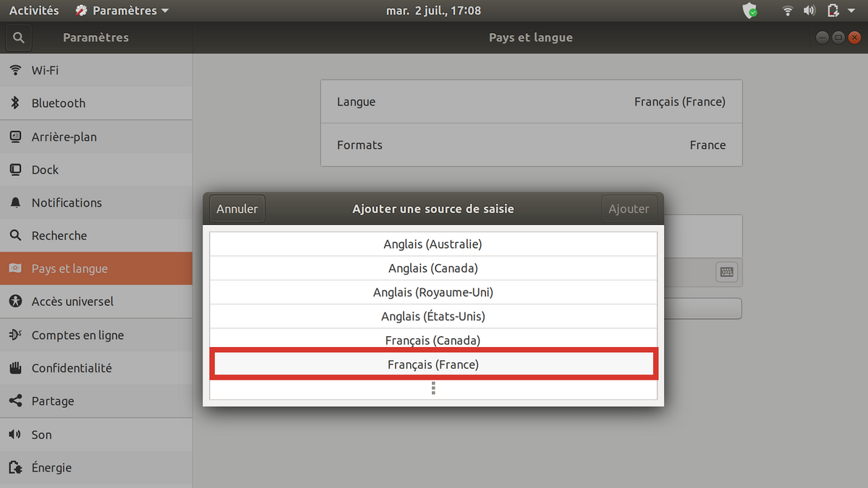Click the date and time in top bar
Viewport: 868px width, 488px height.
433,11
